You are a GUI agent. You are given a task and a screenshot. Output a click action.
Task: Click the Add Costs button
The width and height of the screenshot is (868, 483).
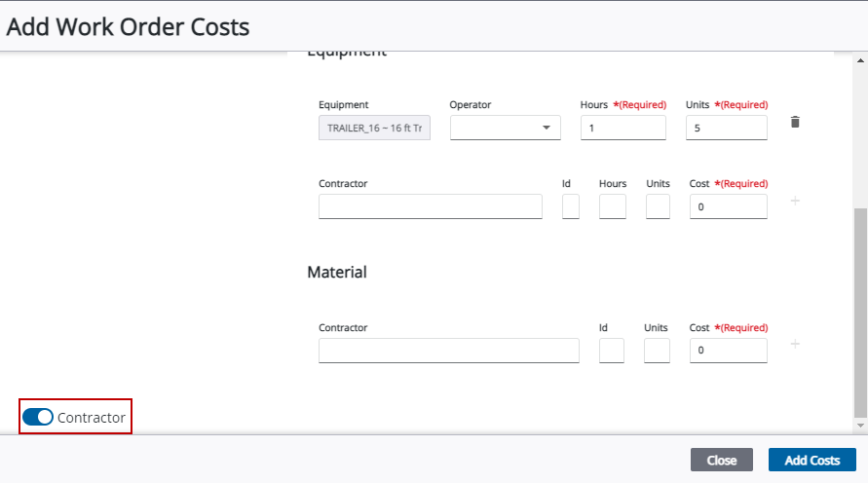pos(811,460)
